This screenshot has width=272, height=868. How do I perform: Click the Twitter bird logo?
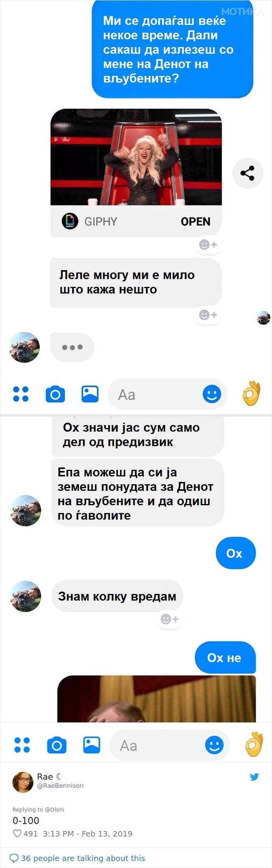click(255, 777)
